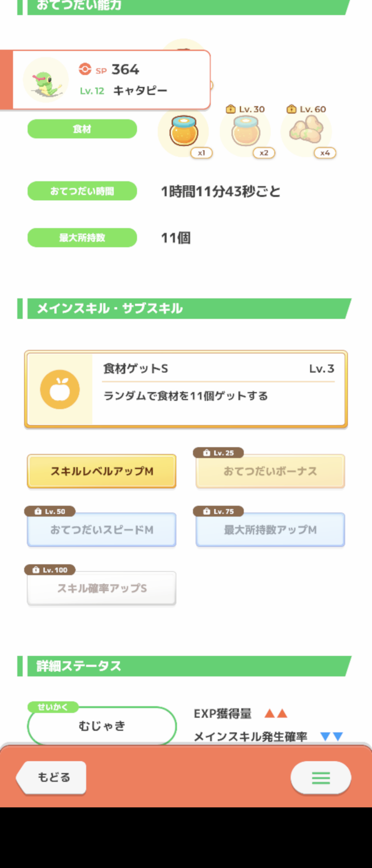Select the スキルレベルアップM sub skill

(102, 471)
